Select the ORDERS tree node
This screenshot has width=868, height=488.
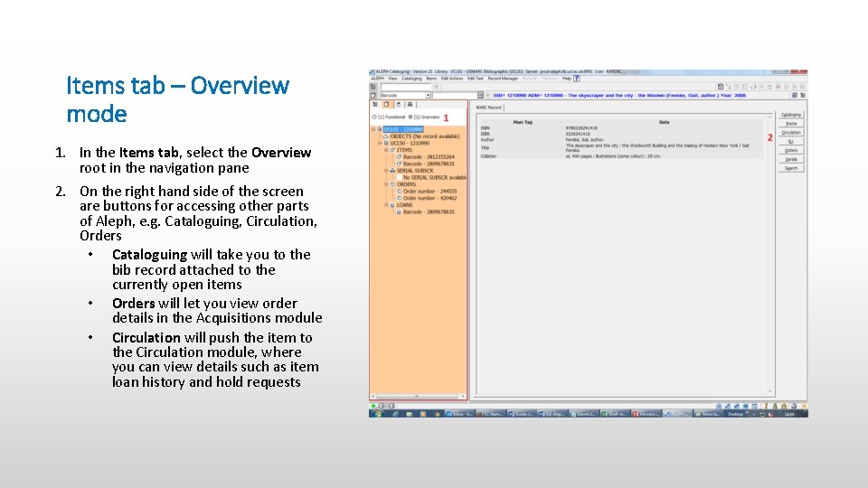[x=406, y=184]
